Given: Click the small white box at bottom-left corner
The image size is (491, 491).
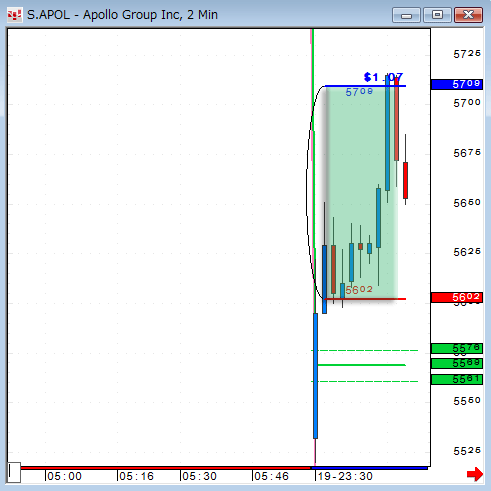Looking at the screenshot, I should 14,472.
